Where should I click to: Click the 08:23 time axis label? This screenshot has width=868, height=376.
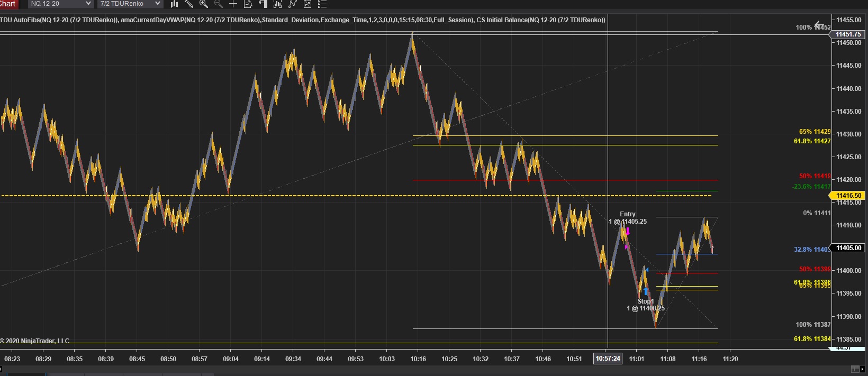[12, 359]
